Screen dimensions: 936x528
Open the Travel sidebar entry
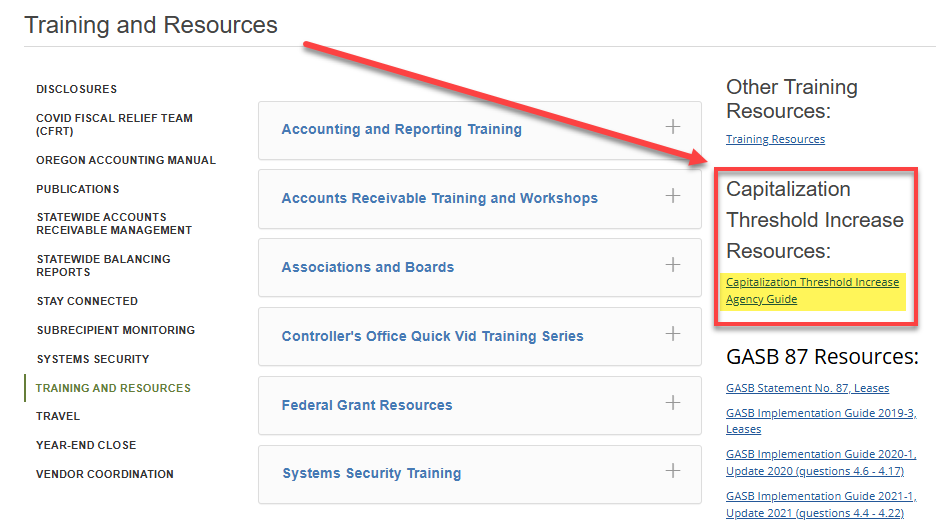(58, 416)
